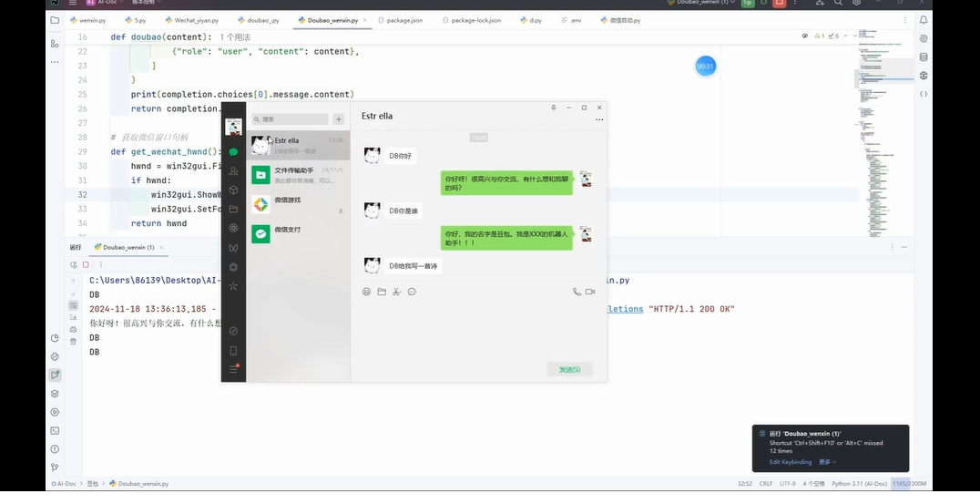The height and width of the screenshot is (504, 980).
Task: Click Edit Keybinding link in notification
Action: pos(790,462)
